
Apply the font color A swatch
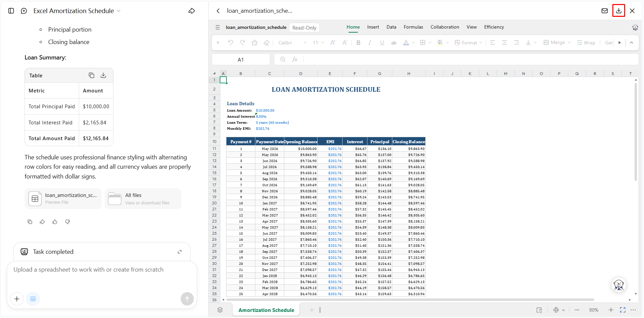point(406,42)
